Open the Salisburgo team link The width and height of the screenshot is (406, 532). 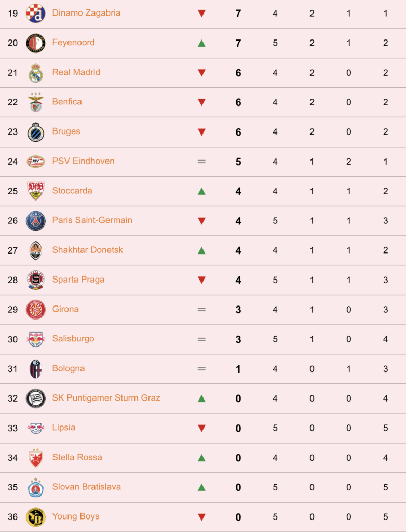click(x=73, y=339)
